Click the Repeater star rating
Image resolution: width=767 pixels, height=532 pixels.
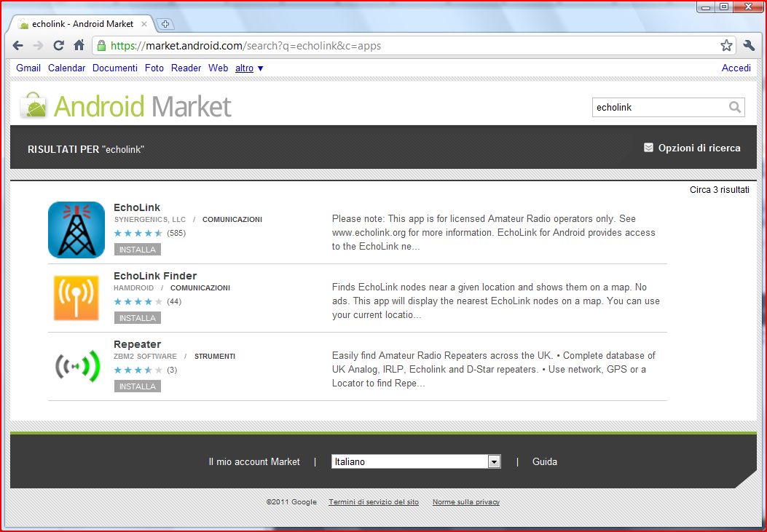(x=138, y=370)
